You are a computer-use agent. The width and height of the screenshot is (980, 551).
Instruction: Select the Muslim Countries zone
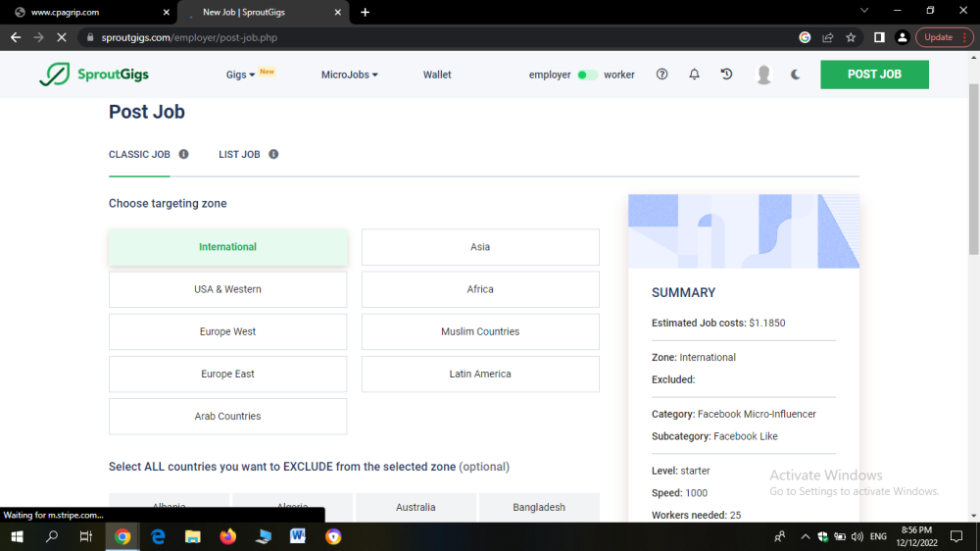coord(480,331)
